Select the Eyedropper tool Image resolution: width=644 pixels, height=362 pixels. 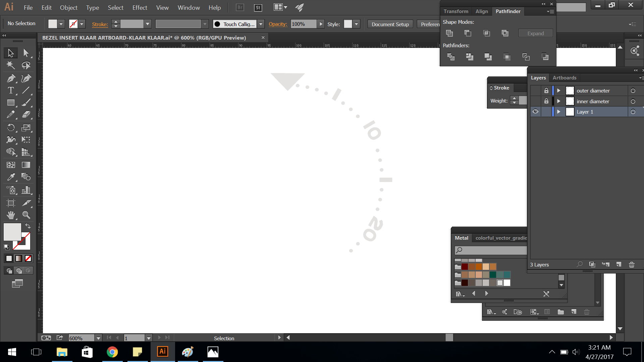coord(11,177)
